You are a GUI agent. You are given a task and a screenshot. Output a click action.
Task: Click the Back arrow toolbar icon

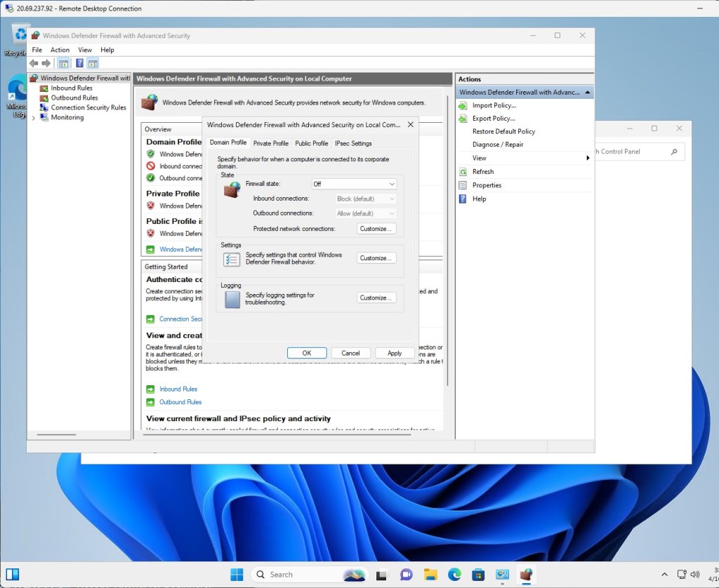(x=33, y=63)
